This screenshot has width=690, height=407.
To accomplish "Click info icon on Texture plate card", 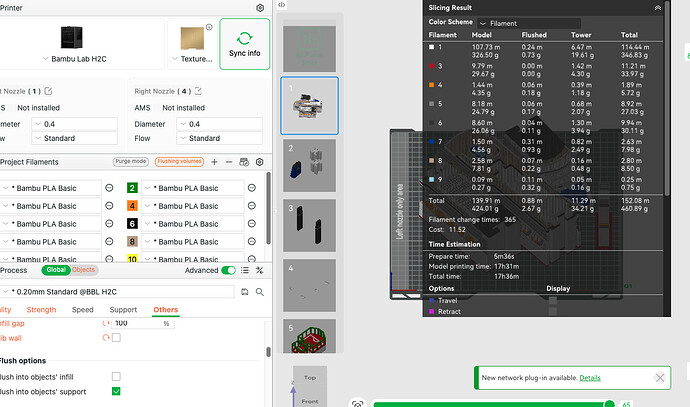I will [x=209, y=27].
